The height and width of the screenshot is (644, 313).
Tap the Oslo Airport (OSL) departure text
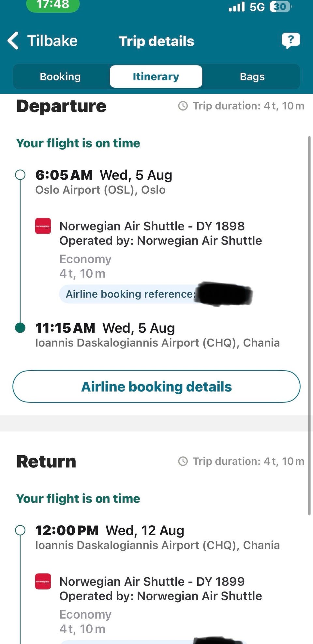point(100,190)
